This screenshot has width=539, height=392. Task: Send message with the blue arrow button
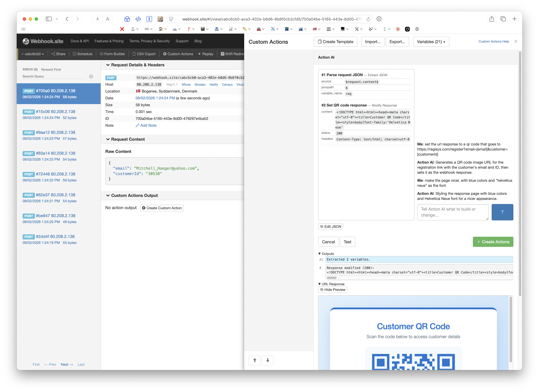[502, 212]
